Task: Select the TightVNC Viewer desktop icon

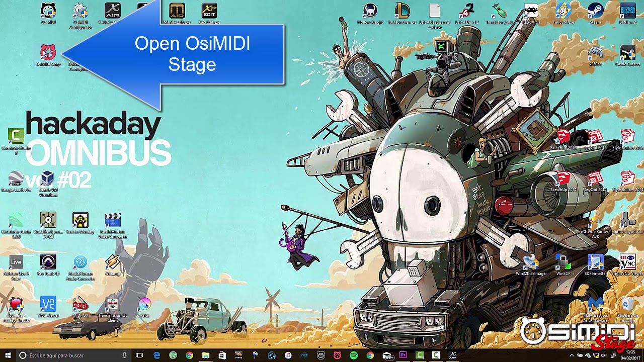Action: pos(628,265)
